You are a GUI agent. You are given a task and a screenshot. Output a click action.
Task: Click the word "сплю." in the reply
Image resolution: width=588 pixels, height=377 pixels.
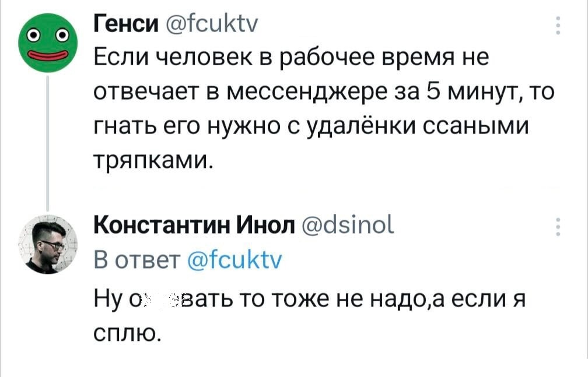coord(125,334)
